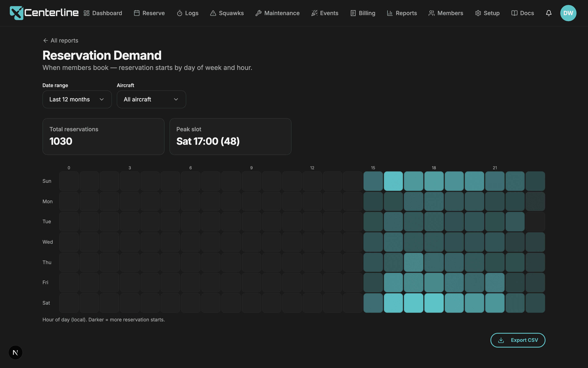Image resolution: width=588 pixels, height=368 pixels.
Task: Click the Maintenance wrench icon
Action: pyautogui.click(x=258, y=13)
